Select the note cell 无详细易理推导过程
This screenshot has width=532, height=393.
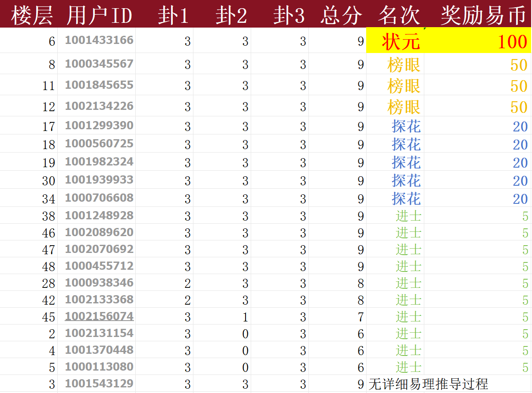(428, 384)
